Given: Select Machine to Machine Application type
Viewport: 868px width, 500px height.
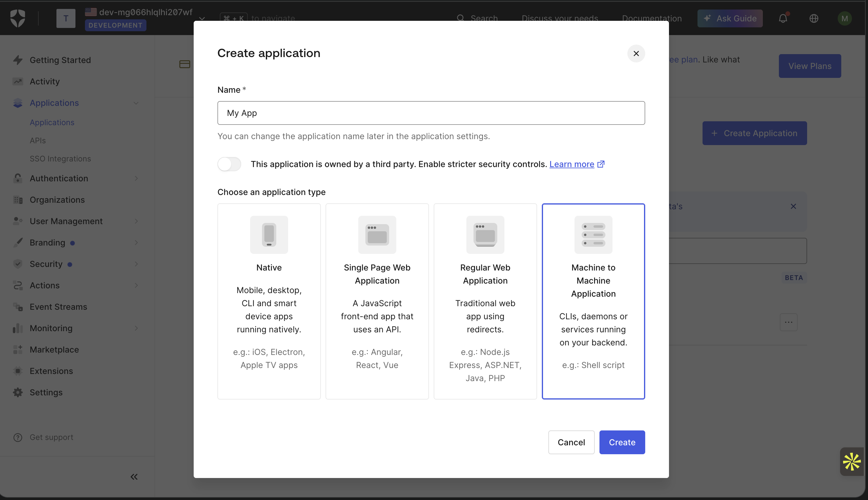Looking at the screenshot, I should coord(593,301).
